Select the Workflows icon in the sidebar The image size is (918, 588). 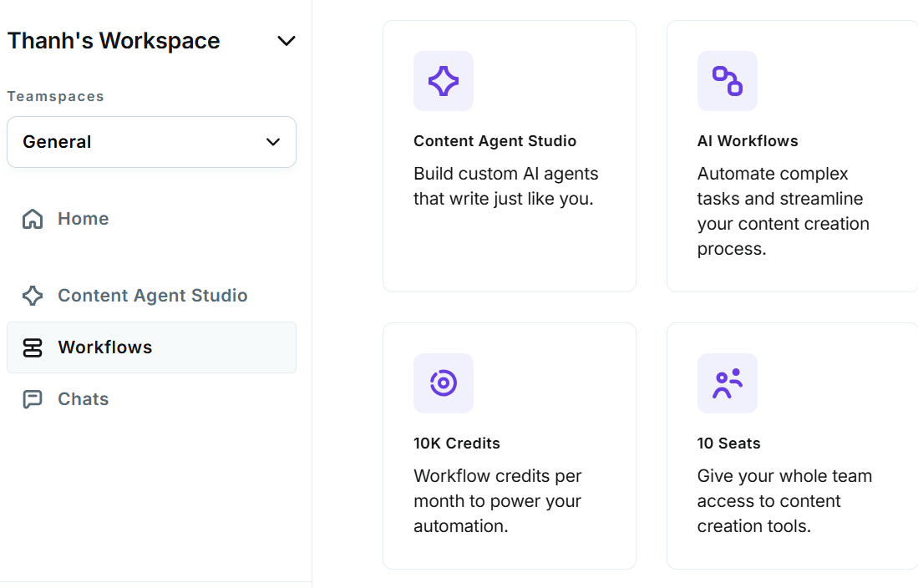coord(33,347)
